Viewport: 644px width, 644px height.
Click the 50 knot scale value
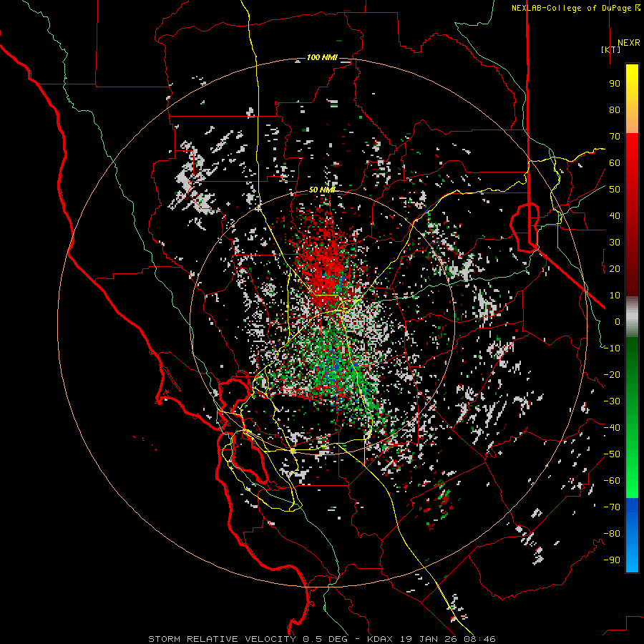[615, 190]
